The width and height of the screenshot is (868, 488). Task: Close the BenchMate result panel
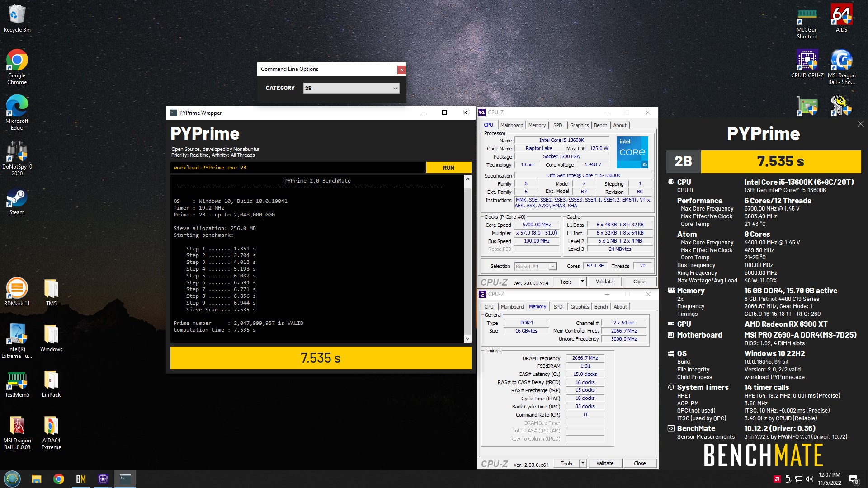tap(860, 124)
